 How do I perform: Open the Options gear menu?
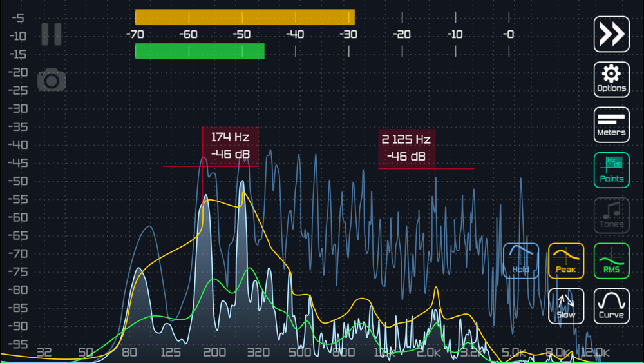click(611, 79)
